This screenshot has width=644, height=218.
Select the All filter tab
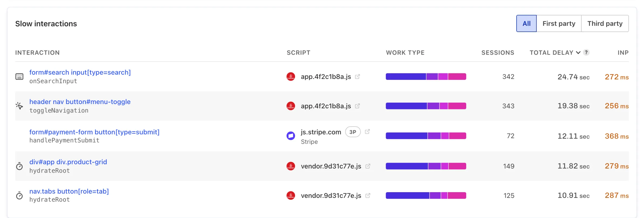tap(526, 24)
